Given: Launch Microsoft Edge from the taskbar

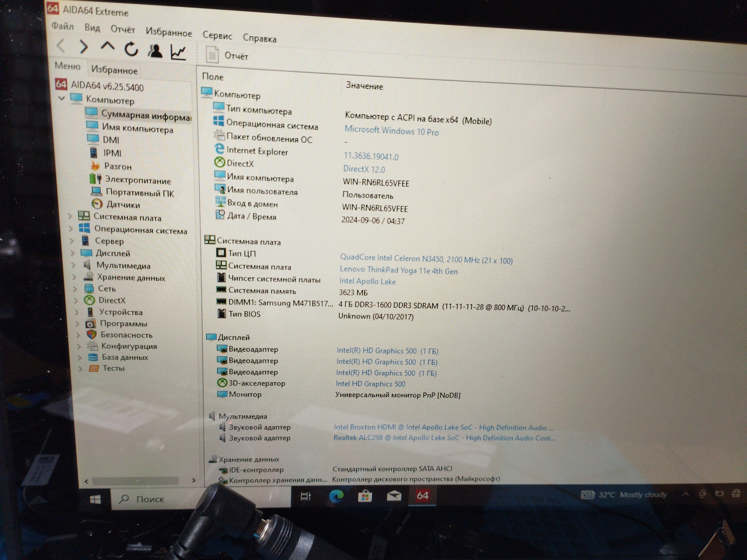Looking at the screenshot, I should tap(336, 496).
